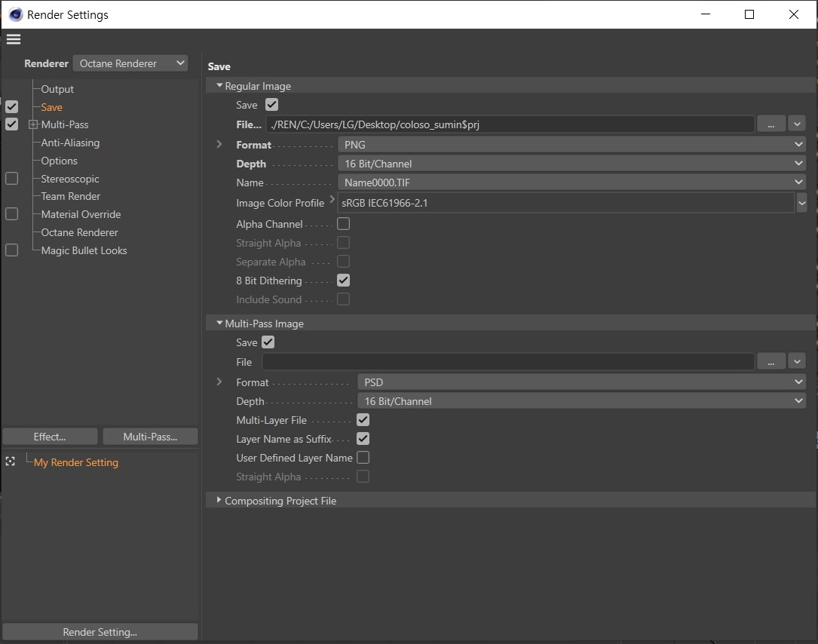Collapse the Multi-Pass Image section
The width and height of the screenshot is (818, 644).
point(219,323)
